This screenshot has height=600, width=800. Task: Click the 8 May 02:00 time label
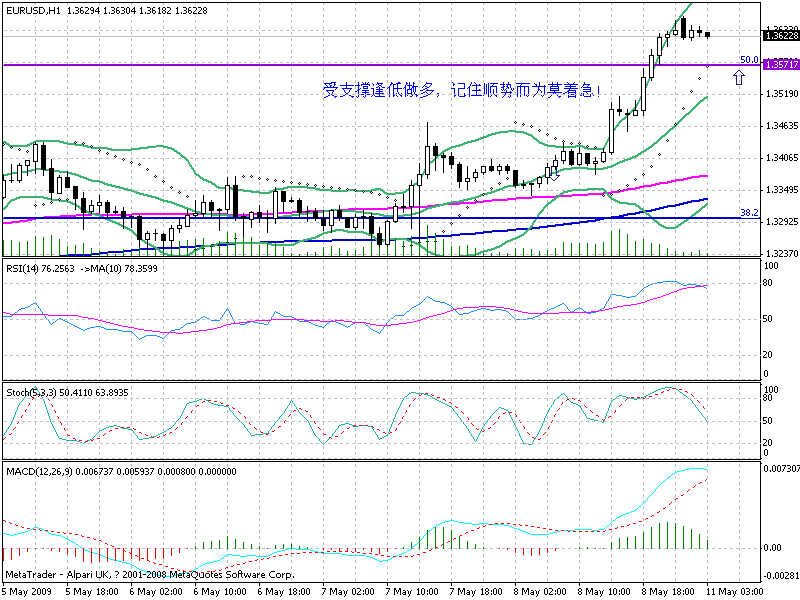540,592
